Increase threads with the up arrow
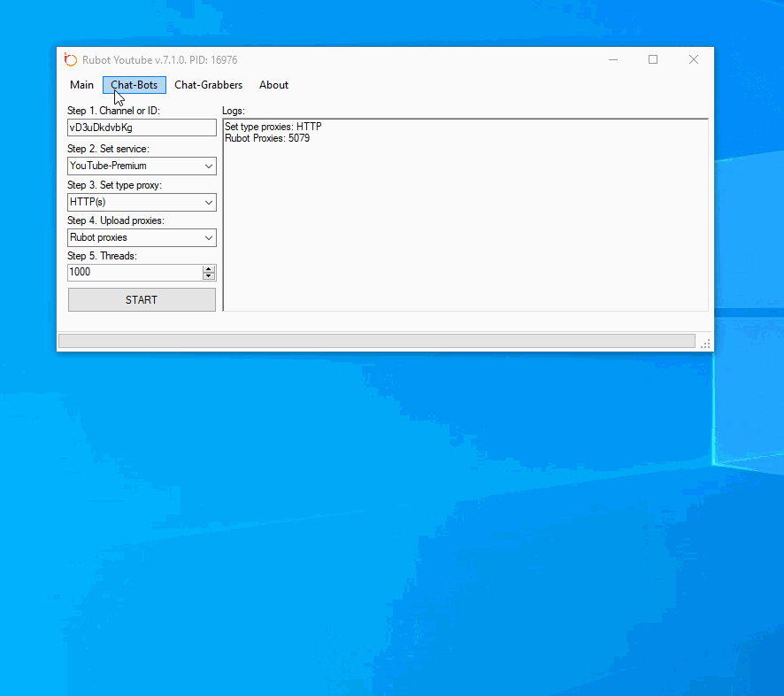Image resolution: width=784 pixels, height=696 pixels. tap(209, 269)
